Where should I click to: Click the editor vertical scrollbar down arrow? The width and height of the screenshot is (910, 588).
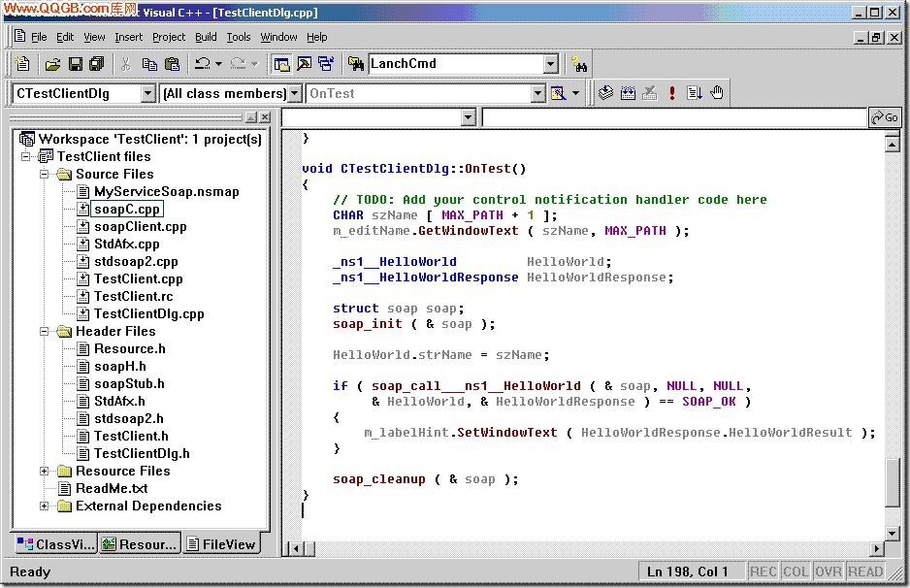893,533
